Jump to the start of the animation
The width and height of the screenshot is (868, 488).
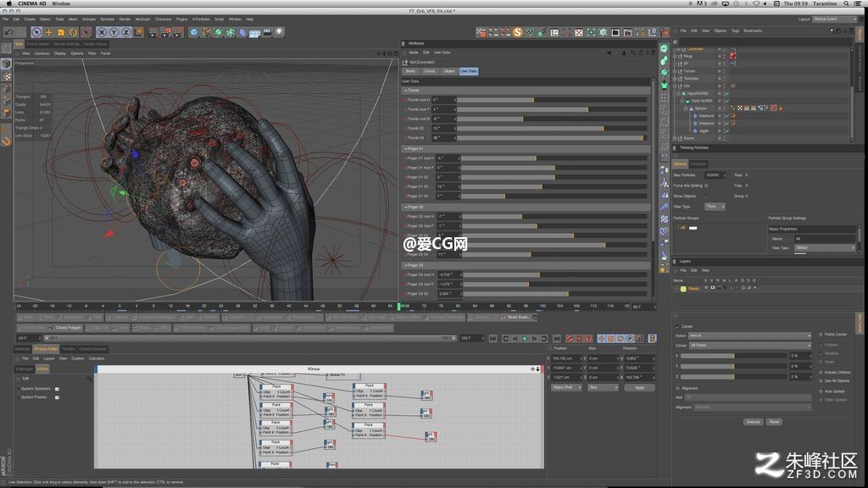tap(492, 338)
